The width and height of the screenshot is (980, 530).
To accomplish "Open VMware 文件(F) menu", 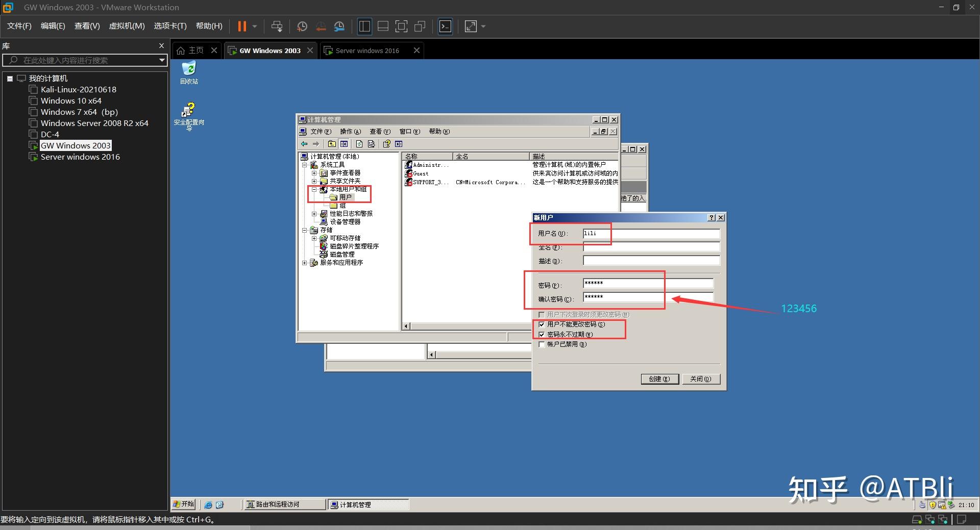I will 19,26.
